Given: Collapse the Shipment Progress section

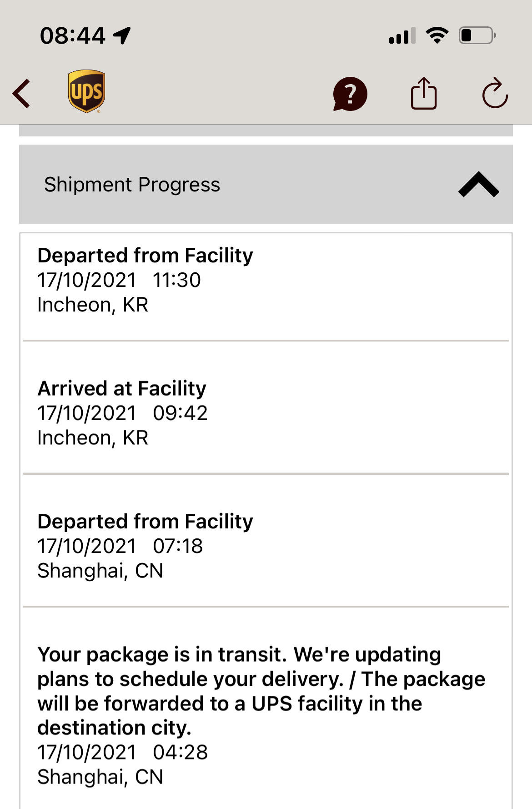Looking at the screenshot, I should coord(478,184).
